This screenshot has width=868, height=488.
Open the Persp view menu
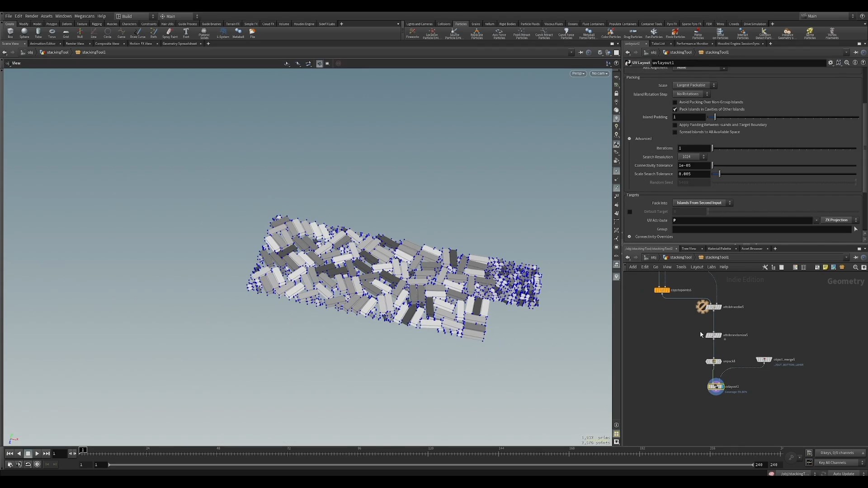tap(578, 73)
